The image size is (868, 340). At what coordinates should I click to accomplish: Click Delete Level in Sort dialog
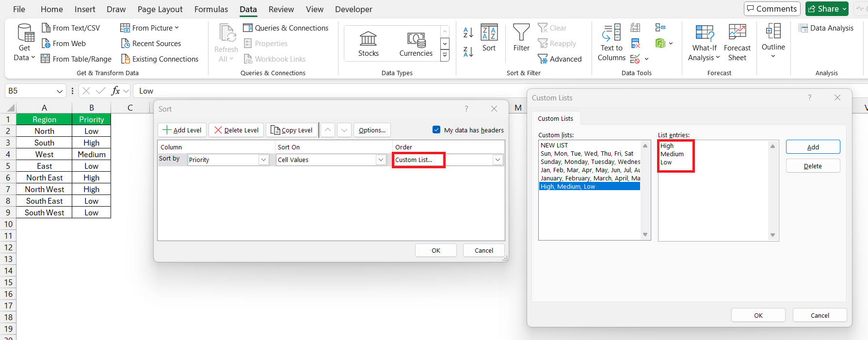237,130
